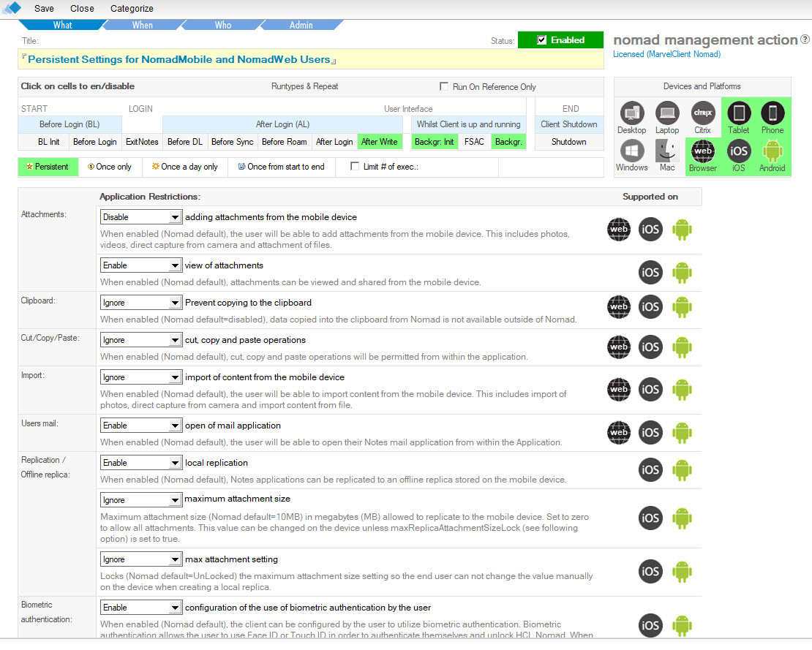The height and width of the screenshot is (650, 812).
Task: Toggle the Android platform icon in Devices panel
Action: click(x=772, y=151)
